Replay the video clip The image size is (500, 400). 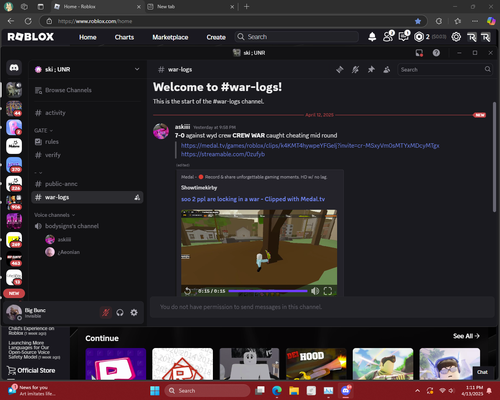point(187,291)
